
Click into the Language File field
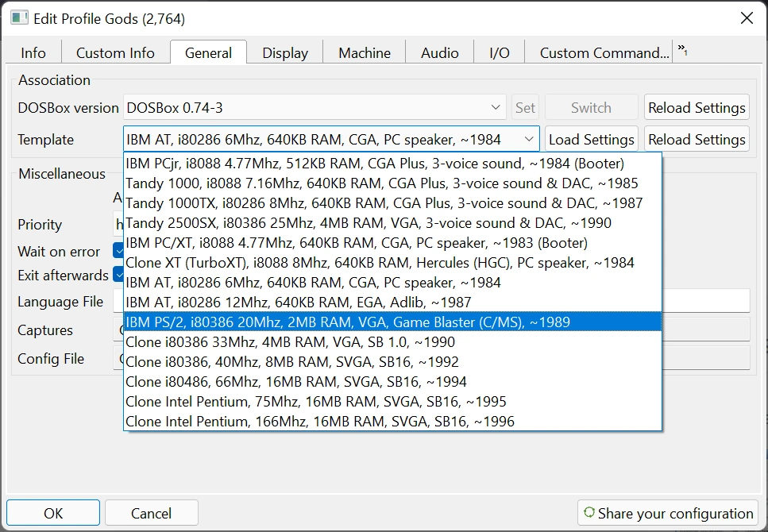pos(705,301)
